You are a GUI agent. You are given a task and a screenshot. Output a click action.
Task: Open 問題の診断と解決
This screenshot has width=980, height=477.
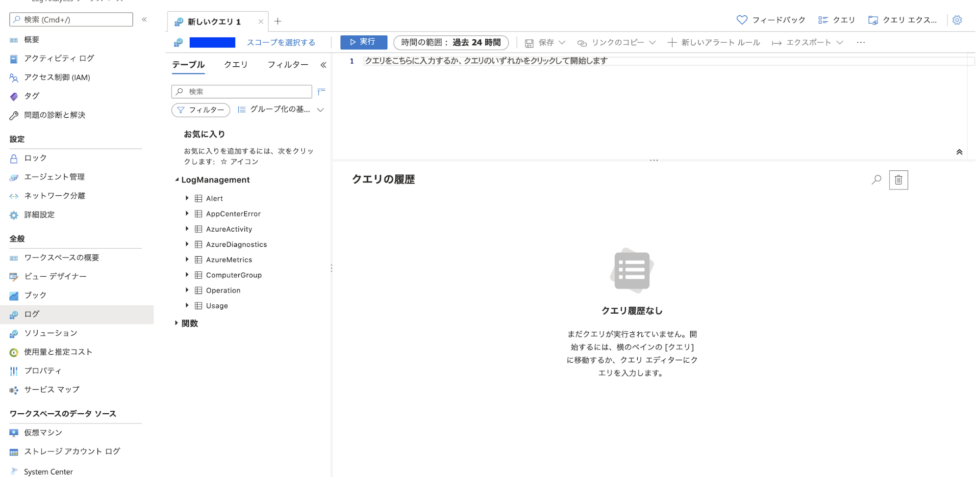(x=54, y=115)
